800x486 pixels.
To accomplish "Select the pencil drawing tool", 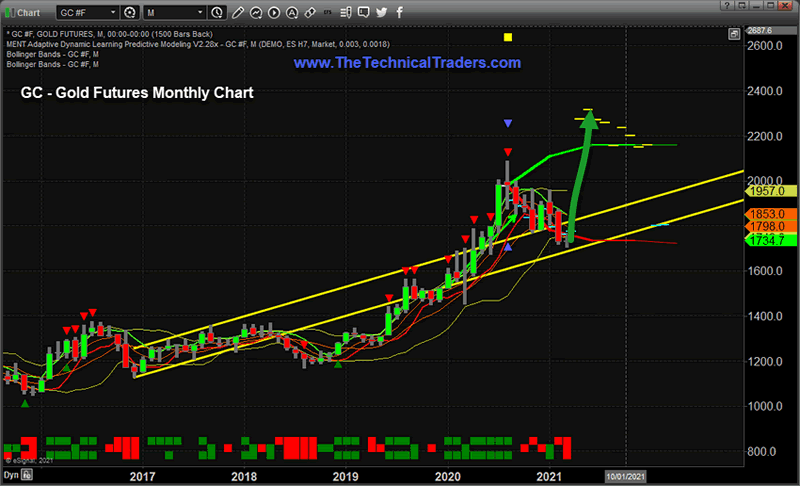I will pyautogui.click(x=238, y=13).
